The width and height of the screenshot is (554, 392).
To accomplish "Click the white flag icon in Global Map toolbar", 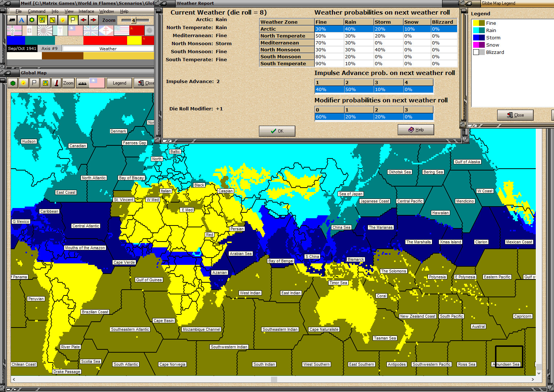I will click(34, 83).
